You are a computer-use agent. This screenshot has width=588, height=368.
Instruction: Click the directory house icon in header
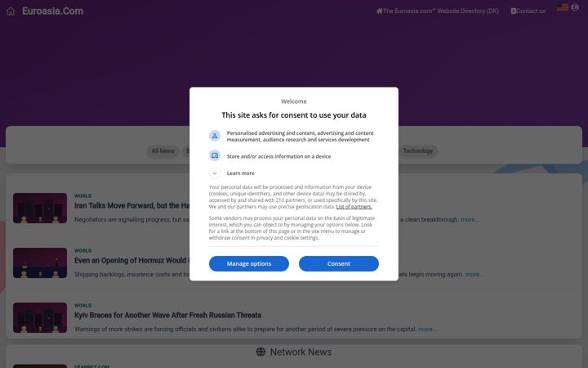[380, 11]
